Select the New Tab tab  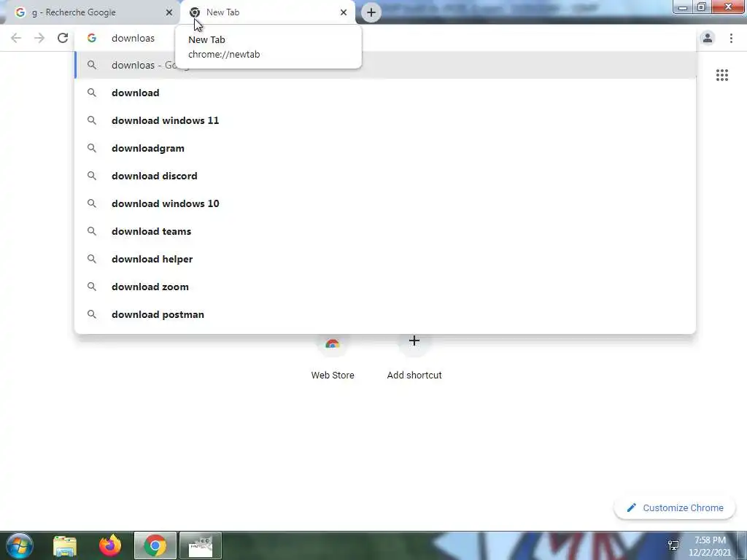click(267, 12)
